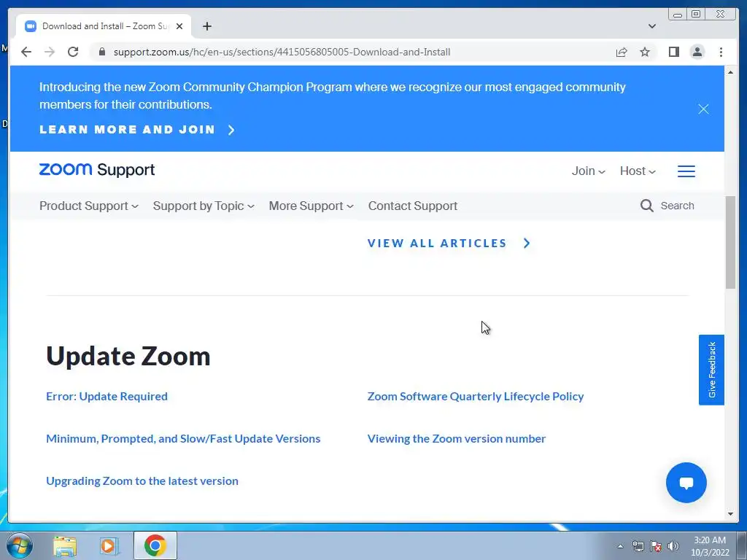
Task: Open Upgrading Zoom to the latest version
Action: click(x=142, y=481)
